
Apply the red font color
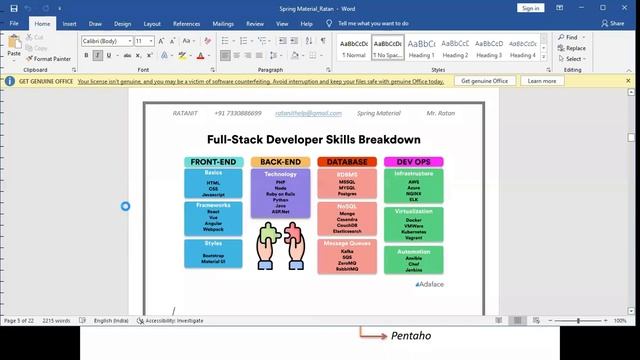200,55
